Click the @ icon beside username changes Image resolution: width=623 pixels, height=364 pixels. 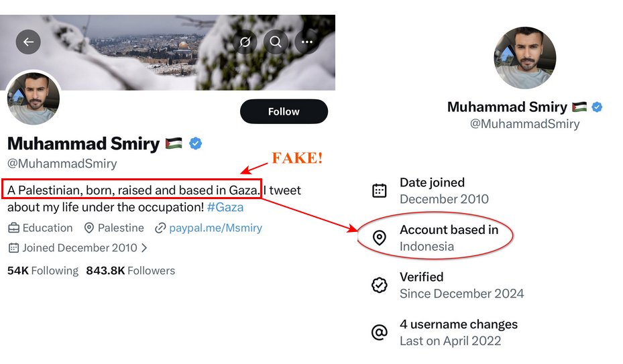(x=380, y=332)
